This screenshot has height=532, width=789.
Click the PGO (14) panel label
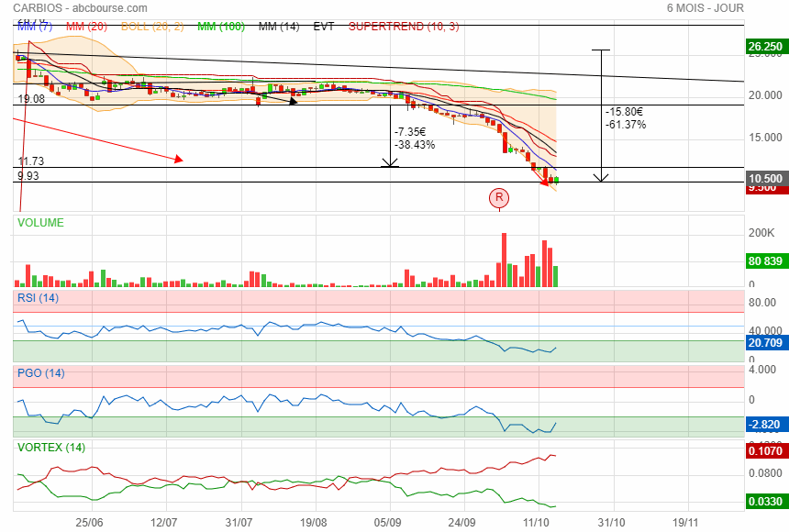pyautogui.click(x=41, y=373)
